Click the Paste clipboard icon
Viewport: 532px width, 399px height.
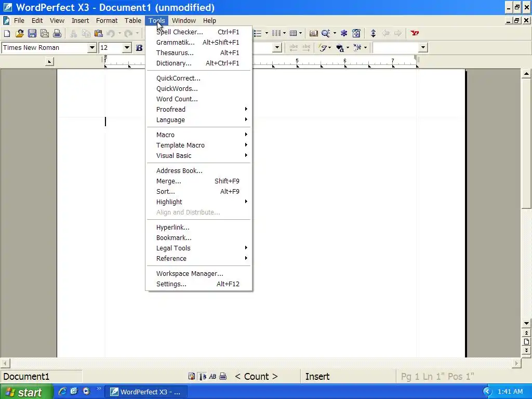[x=98, y=33]
